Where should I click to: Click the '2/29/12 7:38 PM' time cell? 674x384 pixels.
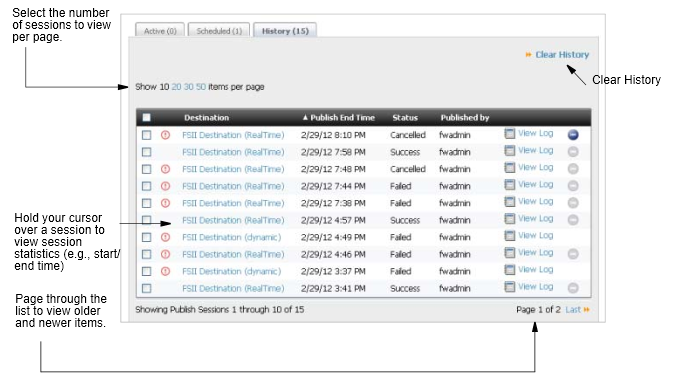click(333, 203)
